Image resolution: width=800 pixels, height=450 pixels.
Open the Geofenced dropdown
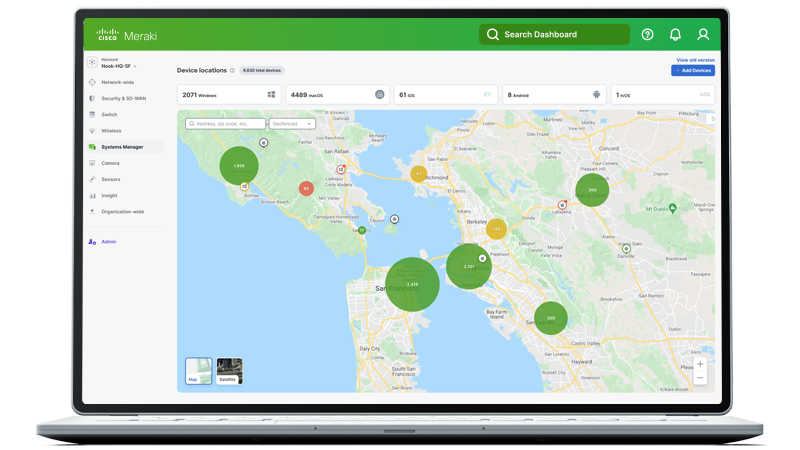pyautogui.click(x=292, y=124)
